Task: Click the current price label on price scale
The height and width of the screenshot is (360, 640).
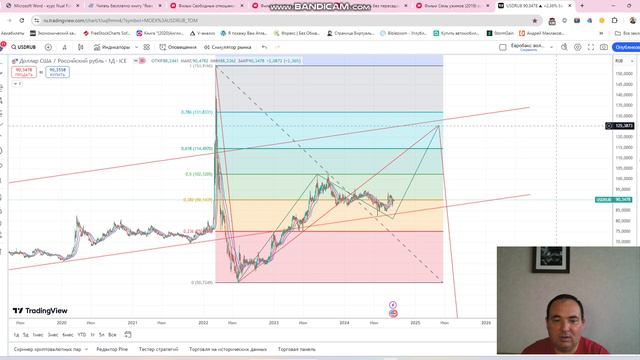Action: pyautogui.click(x=614, y=200)
